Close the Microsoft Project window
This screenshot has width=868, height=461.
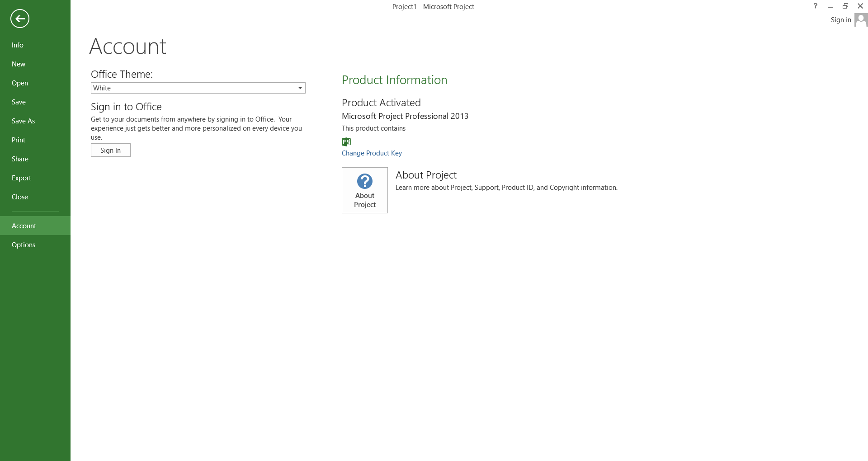tap(860, 6)
